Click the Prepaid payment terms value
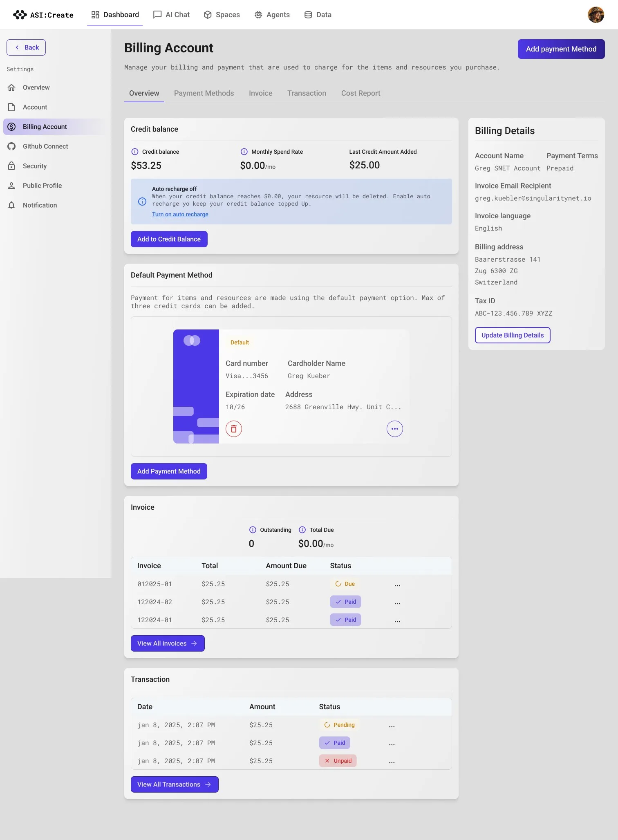Screen dimensions: 618x840 (x=560, y=168)
